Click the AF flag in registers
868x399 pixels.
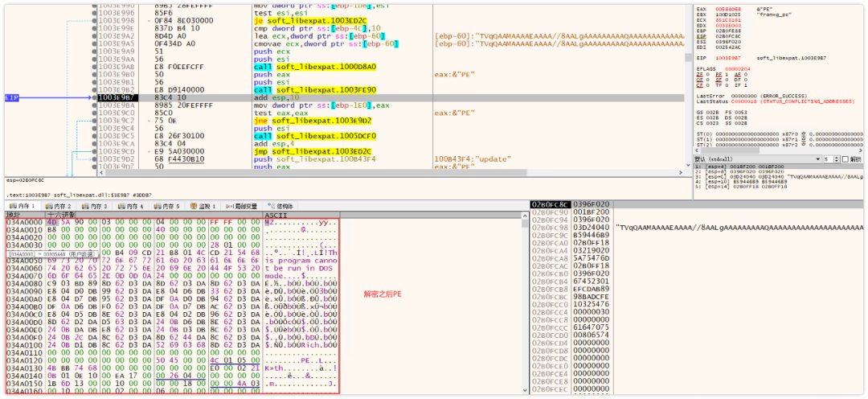tap(739, 74)
